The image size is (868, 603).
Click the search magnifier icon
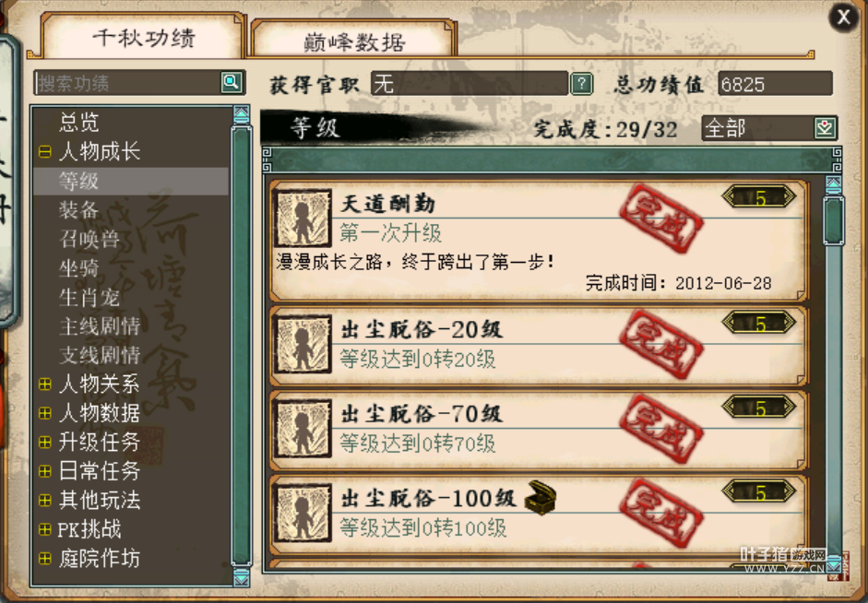pyautogui.click(x=232, y=82)
